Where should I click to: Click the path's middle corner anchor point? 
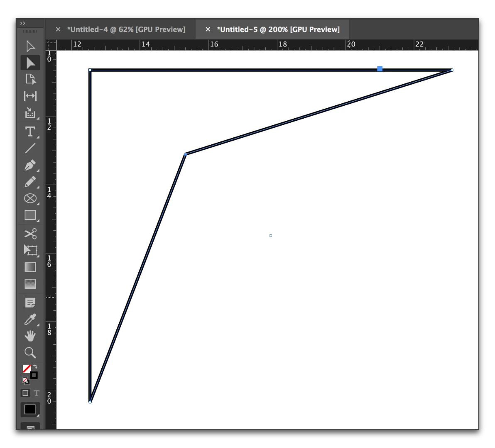click(x=186, y=154)
